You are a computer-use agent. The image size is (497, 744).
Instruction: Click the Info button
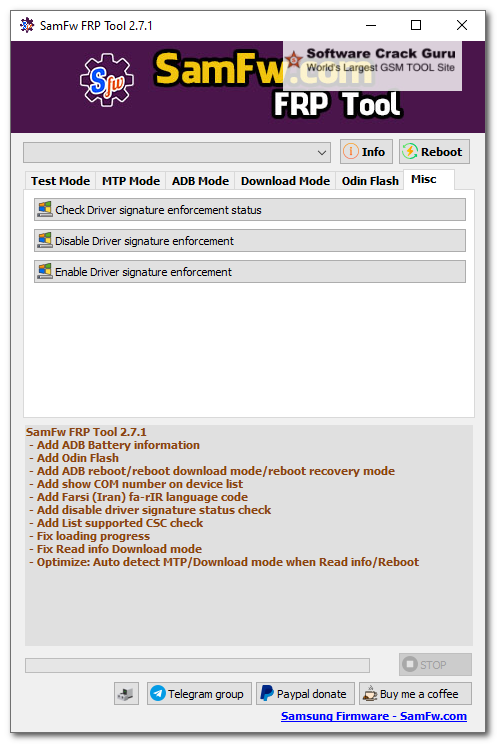[x=366, y=152]
